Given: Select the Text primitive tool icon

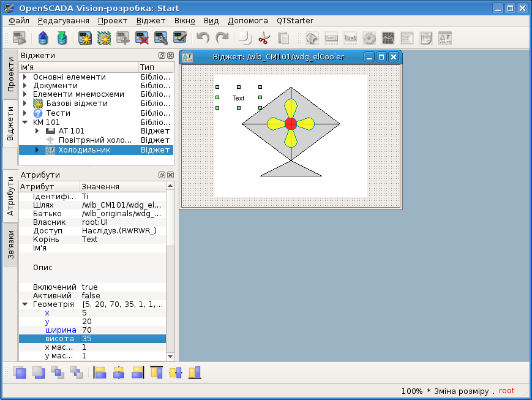Looking at the screenshot, I should (x=350, y=39).
